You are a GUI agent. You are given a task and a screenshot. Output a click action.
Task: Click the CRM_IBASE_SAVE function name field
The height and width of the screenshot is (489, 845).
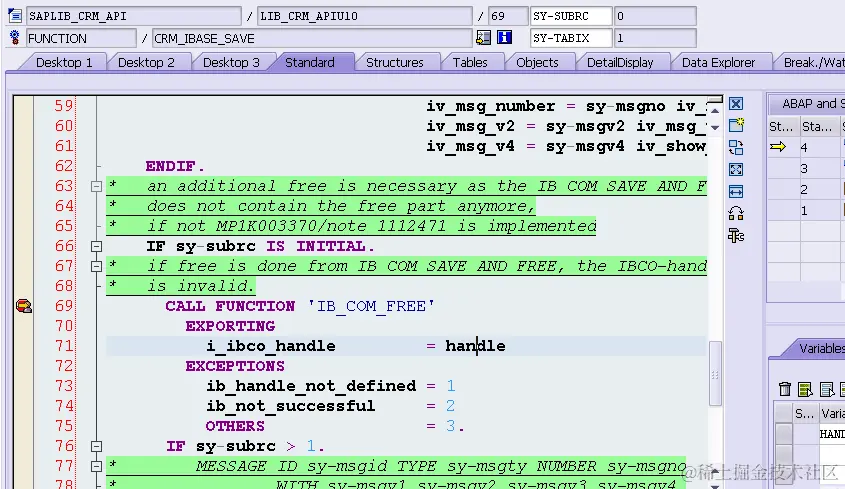[x=312, y=38]
